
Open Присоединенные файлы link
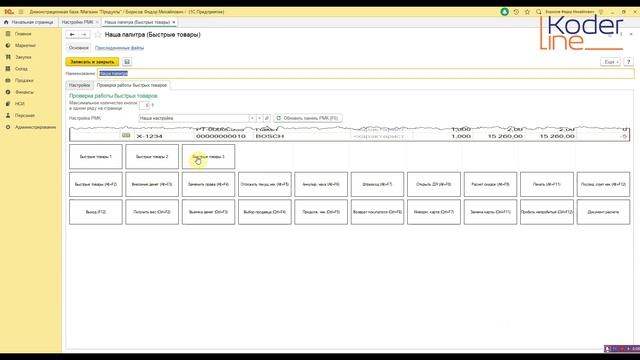[119, 48]
